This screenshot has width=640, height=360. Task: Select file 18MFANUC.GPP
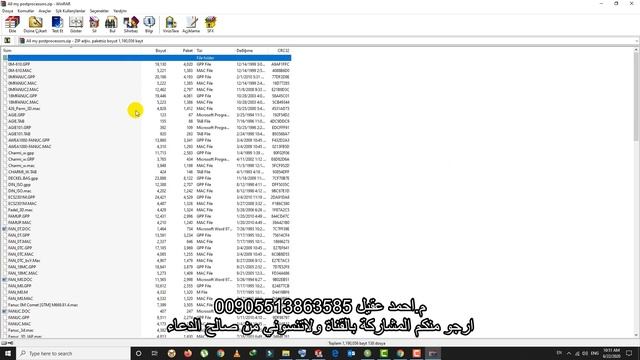(x=22, y=96)
